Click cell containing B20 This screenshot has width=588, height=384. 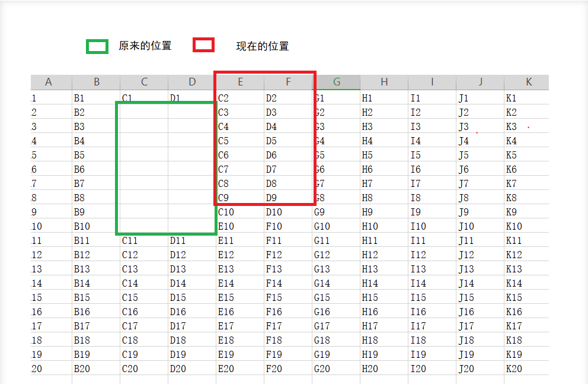tap(96, 369)
